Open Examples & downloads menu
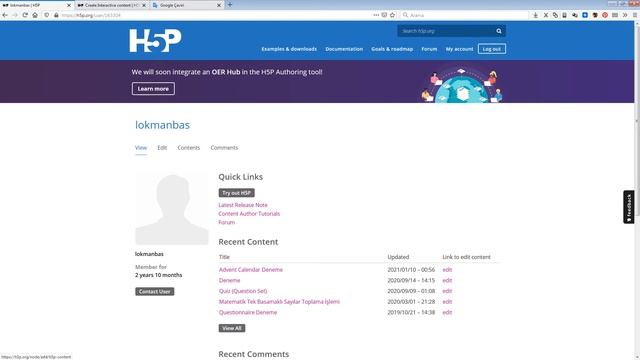The height and width of the screenshot is (360, 640). 289,49
